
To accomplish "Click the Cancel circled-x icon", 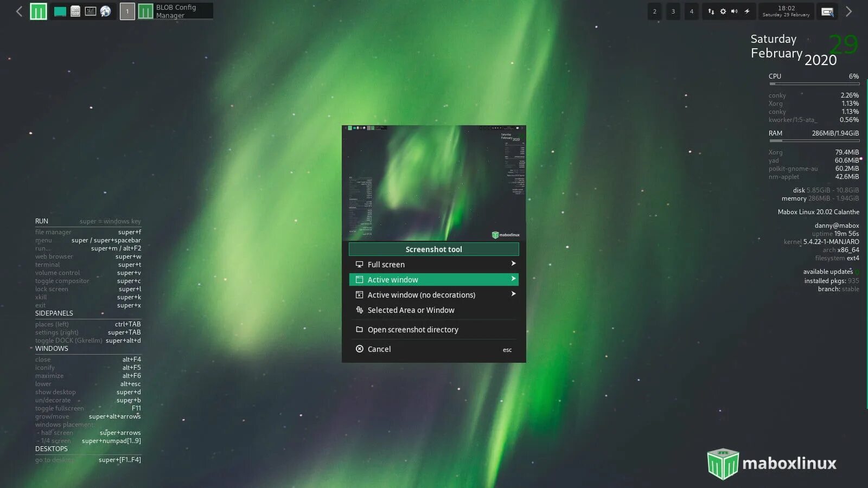I will 359,349.
